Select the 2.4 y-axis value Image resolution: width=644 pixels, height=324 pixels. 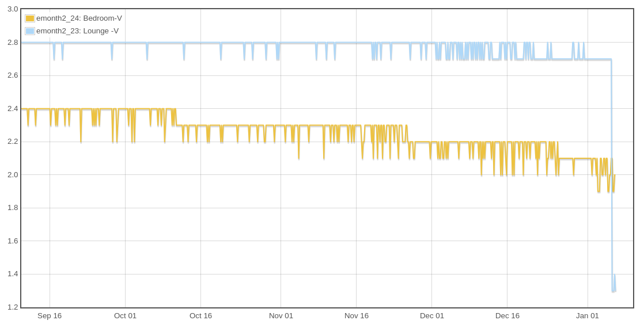[x=13, y=108]
